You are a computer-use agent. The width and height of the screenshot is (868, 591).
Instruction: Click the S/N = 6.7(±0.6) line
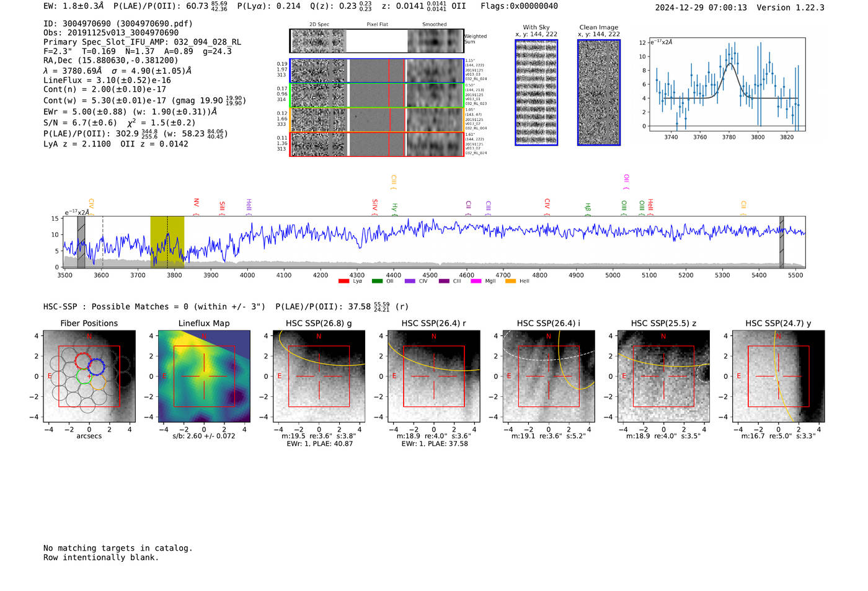coord(119,122)
